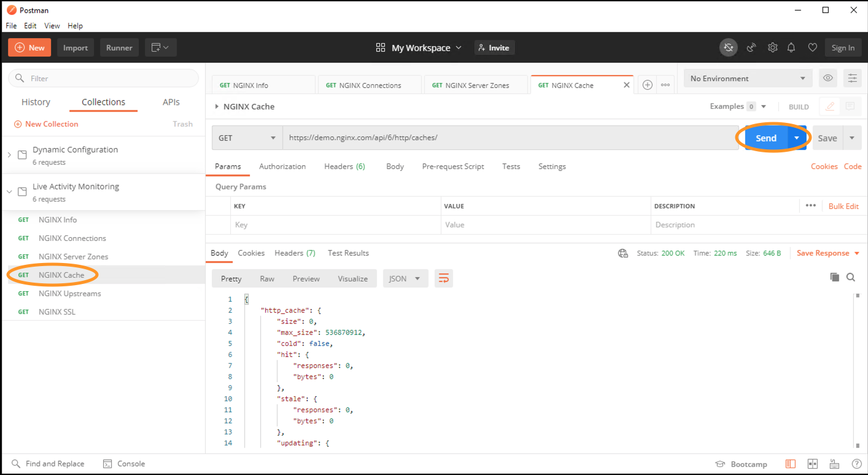Open the capture requests satellite icon

[751, 48]
